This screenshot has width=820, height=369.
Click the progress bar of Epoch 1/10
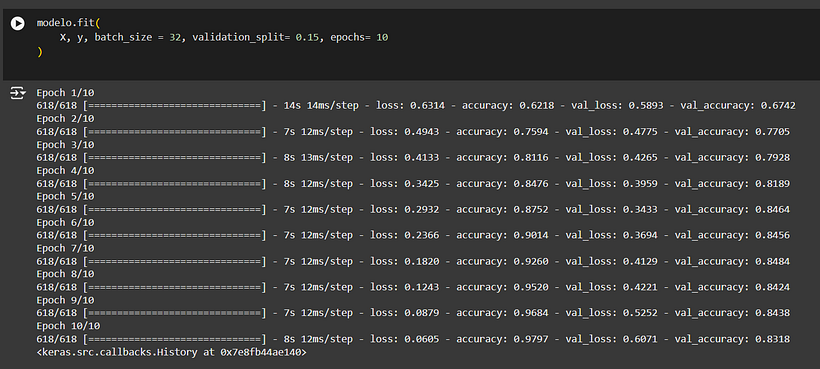[x=175, y=106]
